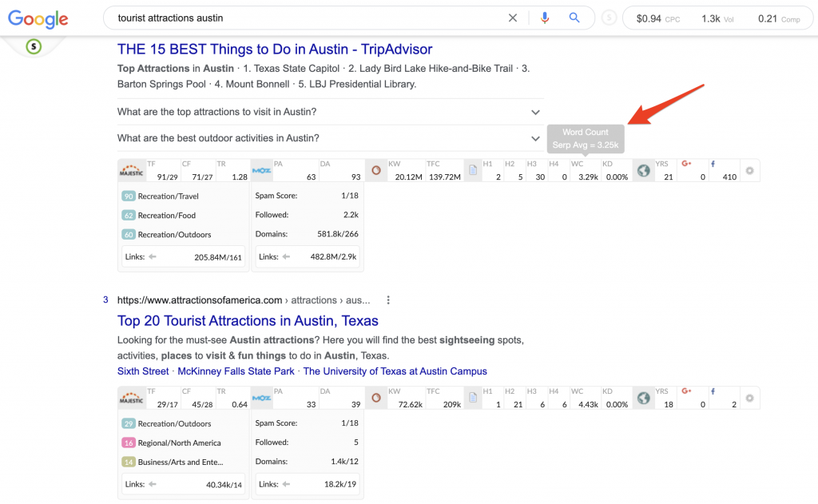Click YRS value 21 in TripAdvisor bar
This screenshot has width=818, height=504.
click(669, 177)
